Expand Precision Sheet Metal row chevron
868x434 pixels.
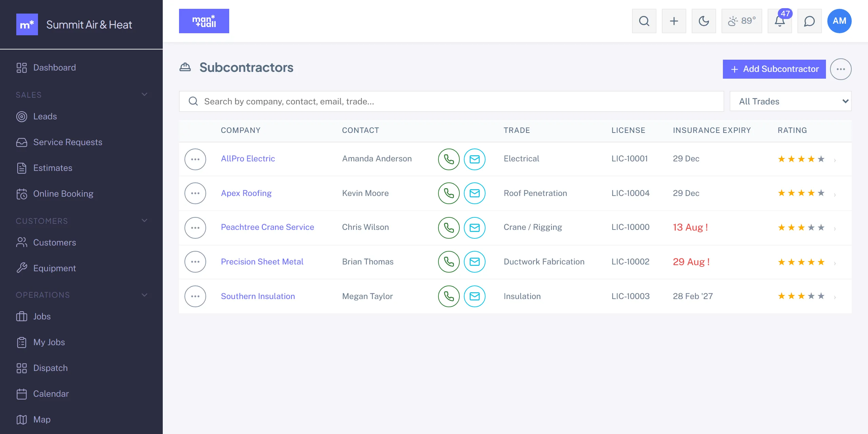pyautogui.click(x=835, y=263)
